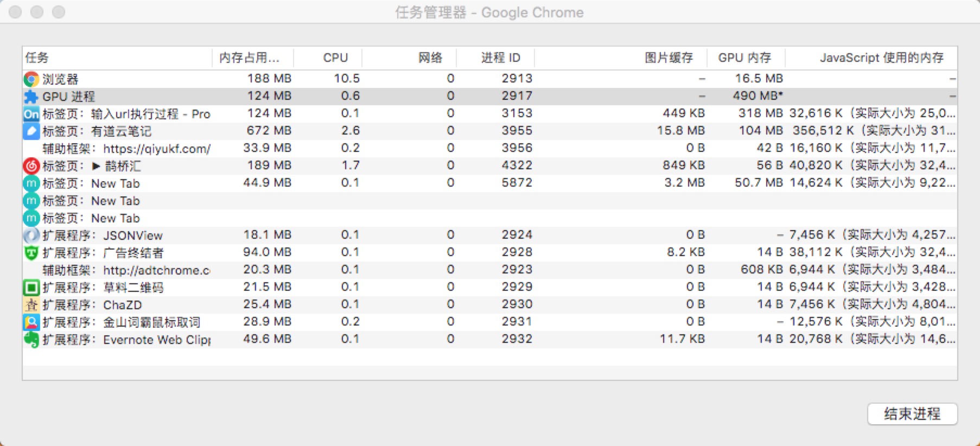Select the 辅助框架 https://qiyukf.com/ row

click(x=126, y=149)
